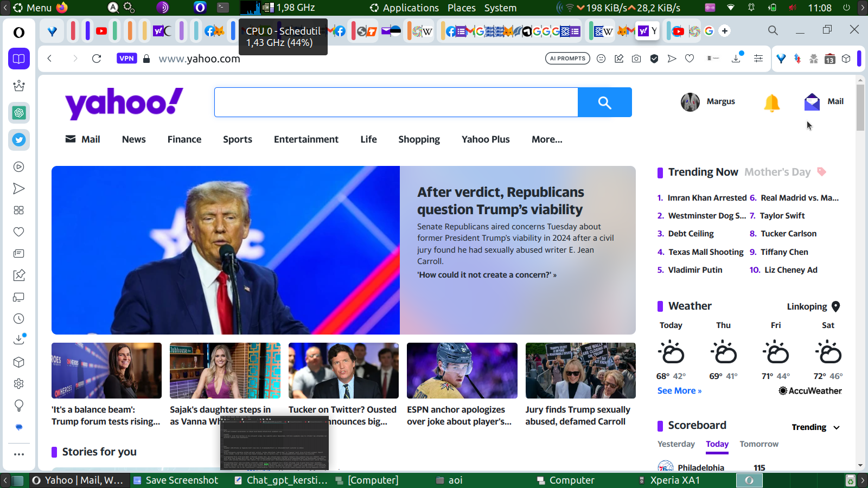Screen dimensions: 868x488
Task: Switch Scoreboard to Tomorrow tab
Action: pyautogui.click(x=759, y=444)
